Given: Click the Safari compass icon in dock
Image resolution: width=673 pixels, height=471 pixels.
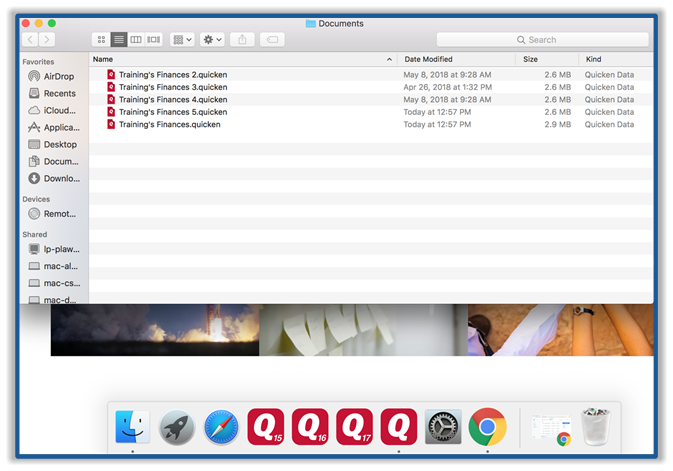Looking at the screenshot, I should 221,427.
